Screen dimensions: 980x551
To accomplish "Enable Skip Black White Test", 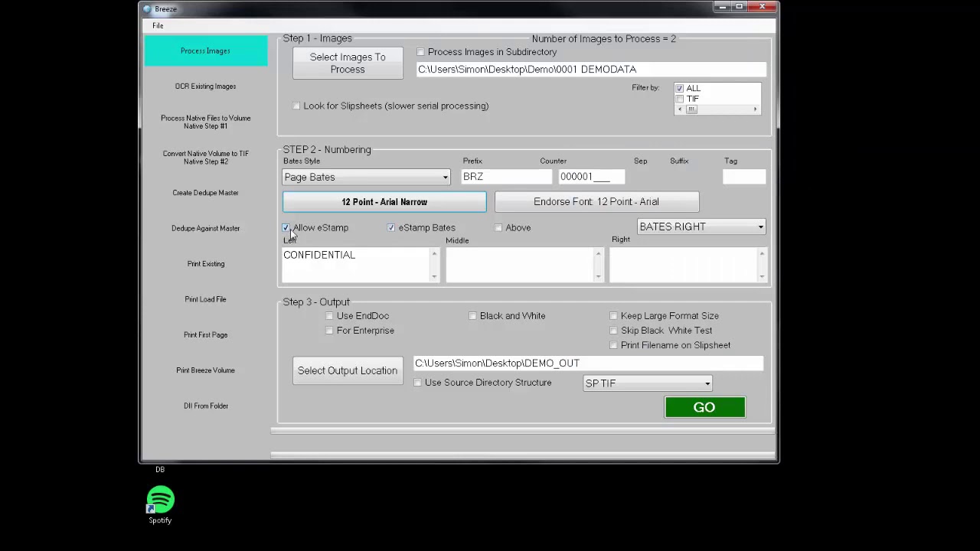I will pos(613,331).
